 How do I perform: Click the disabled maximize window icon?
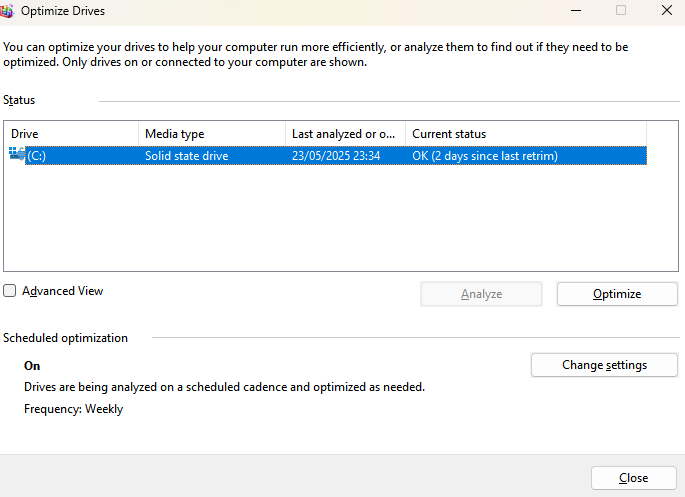(621, 10)
